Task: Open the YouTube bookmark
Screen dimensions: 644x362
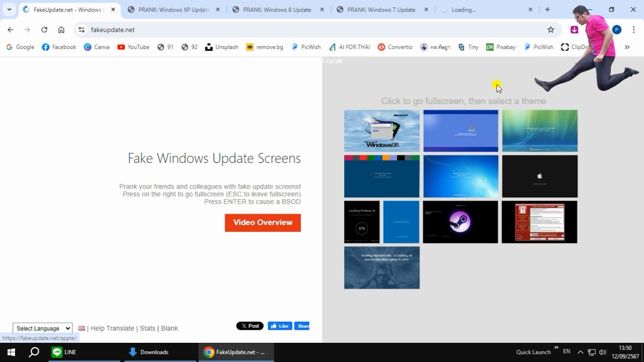Action: click(133, 47)
